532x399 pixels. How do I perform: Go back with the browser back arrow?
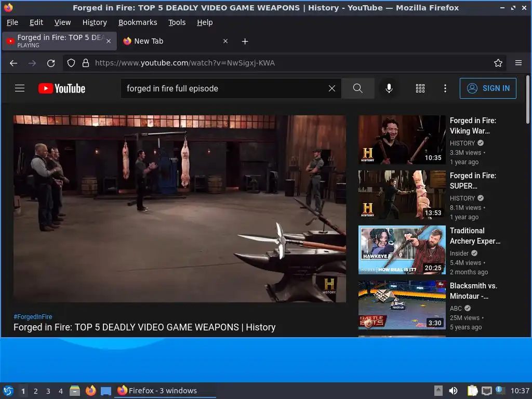14,63
